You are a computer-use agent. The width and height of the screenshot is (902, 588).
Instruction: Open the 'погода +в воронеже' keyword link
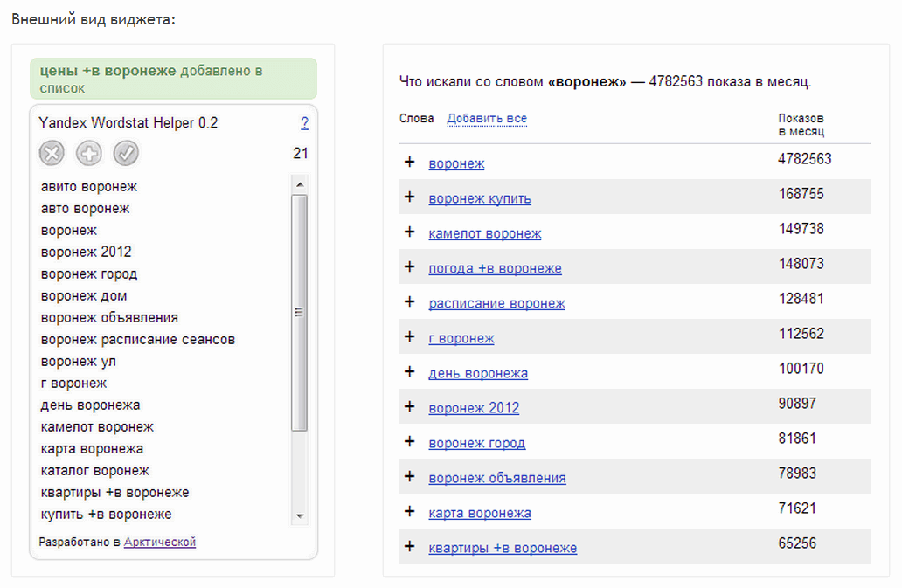495,268
